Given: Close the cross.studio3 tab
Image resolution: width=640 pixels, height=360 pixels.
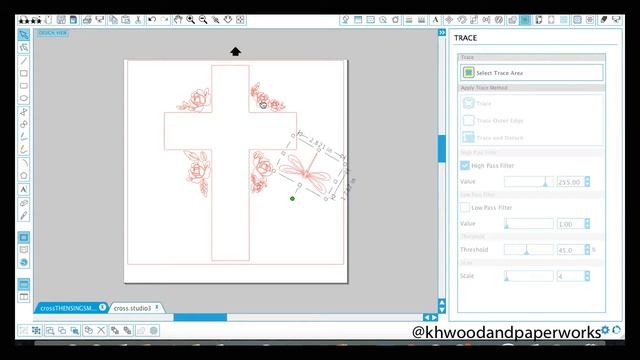Looking at the screenshot, I should (x=157, y=307).
